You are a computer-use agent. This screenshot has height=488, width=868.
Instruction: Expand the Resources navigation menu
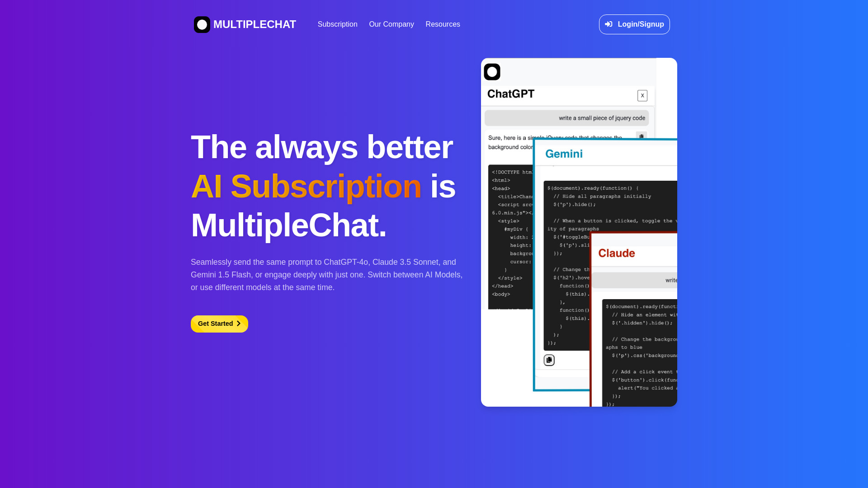[442, 24]
